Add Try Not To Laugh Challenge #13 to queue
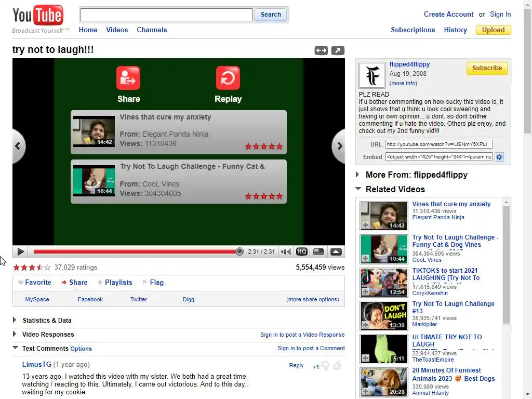The height and width of the screenshot is (399, 532). point(365,325)
